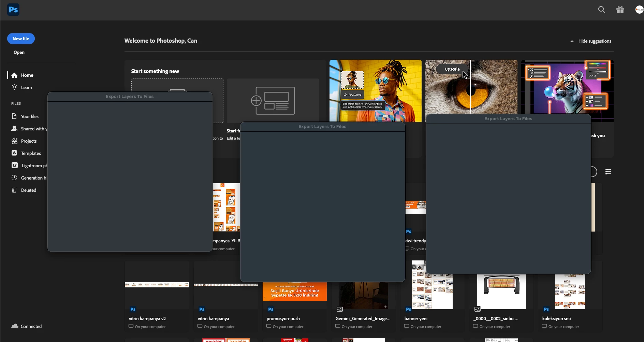
Task: Open Projects in the sidebar
Action: click(x=24, y=141)
